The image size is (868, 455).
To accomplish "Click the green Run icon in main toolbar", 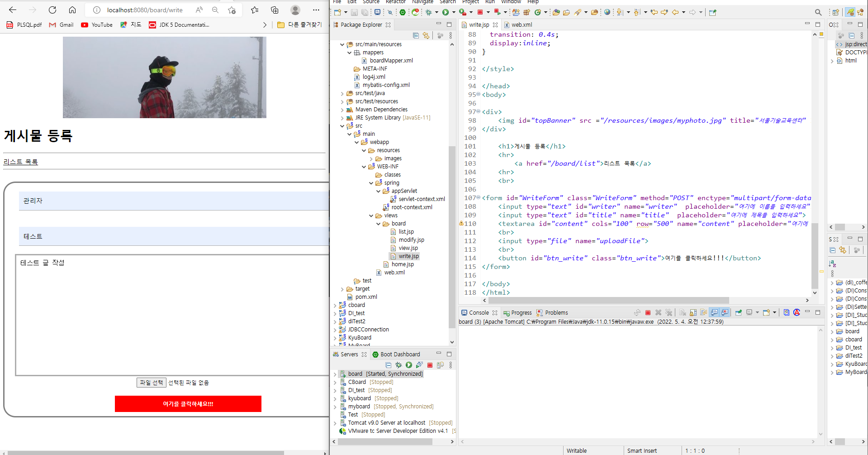I will (x=446, y=13).
